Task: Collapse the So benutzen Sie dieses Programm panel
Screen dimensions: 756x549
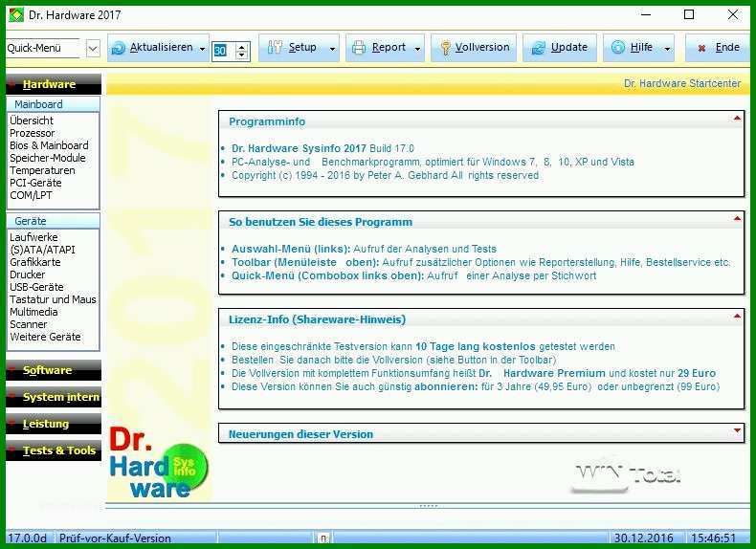Action: click(737, 219)
